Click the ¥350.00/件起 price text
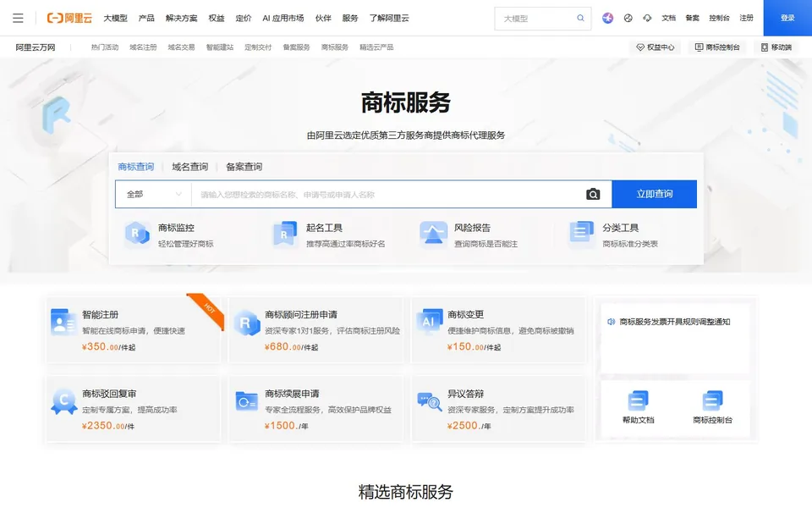The image size is (812, 508). tap(108, 347)
